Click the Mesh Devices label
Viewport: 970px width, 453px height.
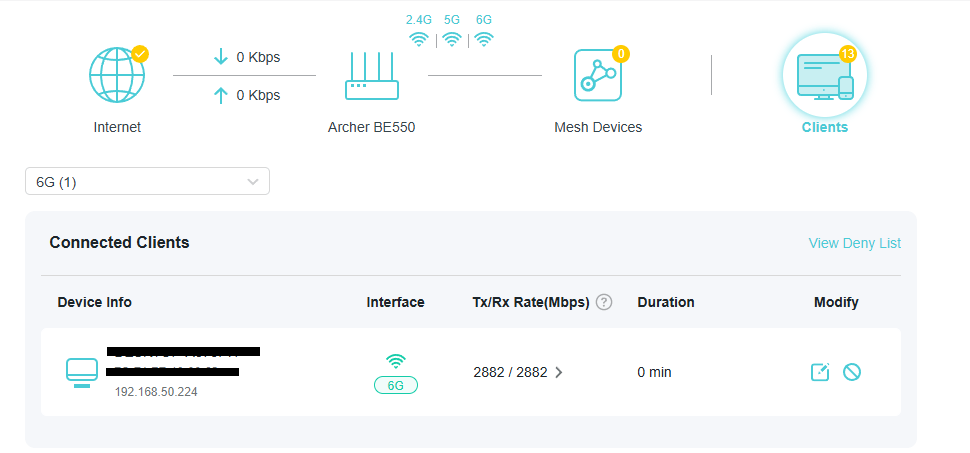click(598, 127)
